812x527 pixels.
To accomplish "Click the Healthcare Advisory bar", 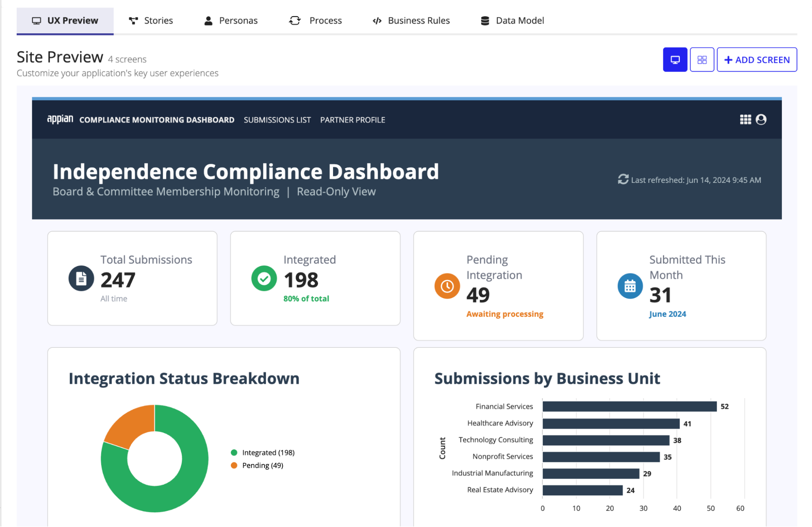I will pyautogui.click(x=611, y=423).
